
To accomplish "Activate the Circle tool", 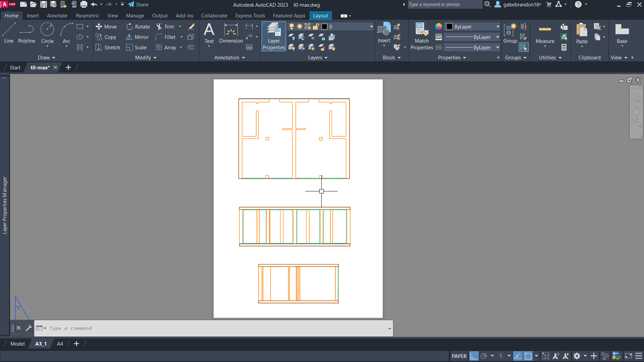I will coord(47,32).
